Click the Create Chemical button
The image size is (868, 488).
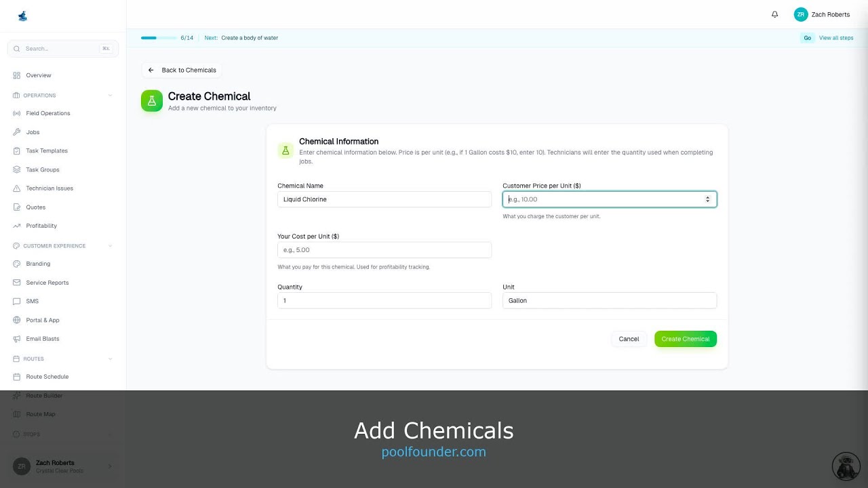point(686,339)
